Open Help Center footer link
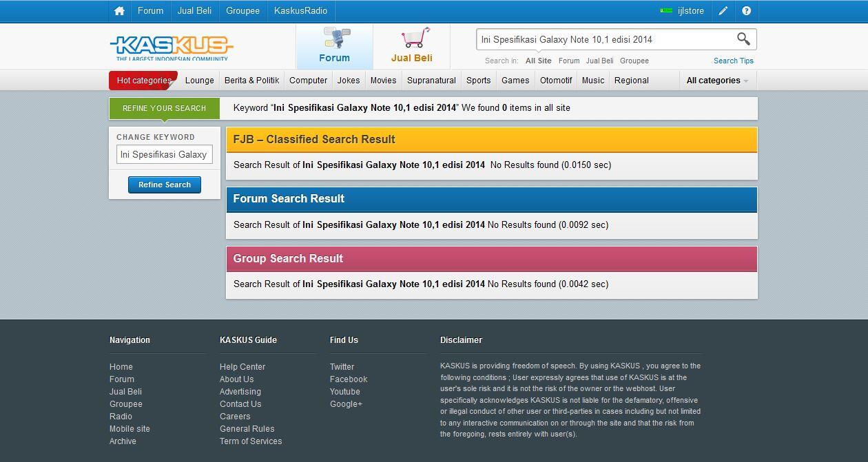 pos(242,367)
